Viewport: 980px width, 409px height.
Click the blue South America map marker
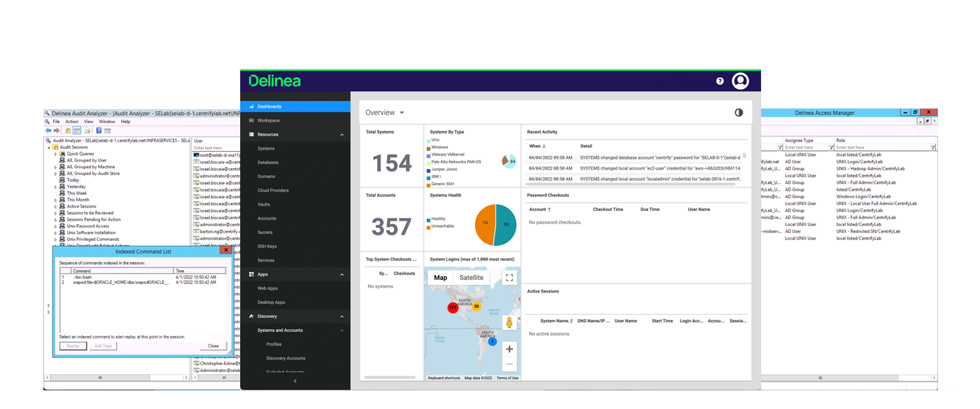tap(492, 341)
